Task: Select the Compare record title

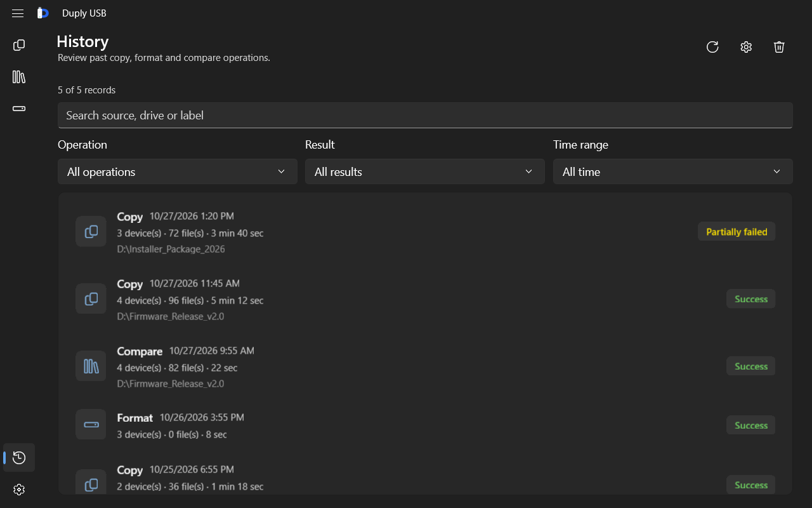Action: coord(140,351)
